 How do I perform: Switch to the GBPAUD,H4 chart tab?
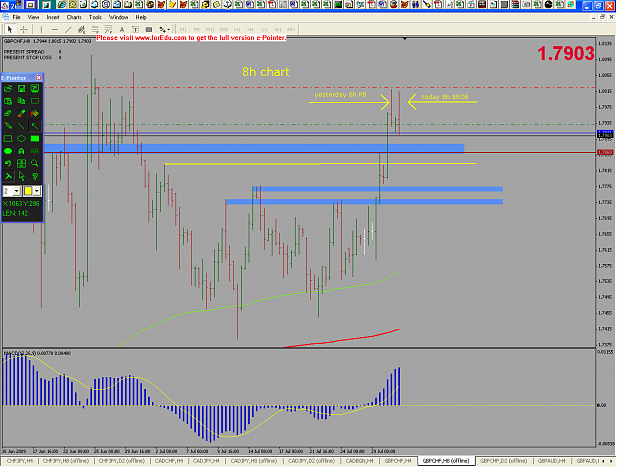552,461
